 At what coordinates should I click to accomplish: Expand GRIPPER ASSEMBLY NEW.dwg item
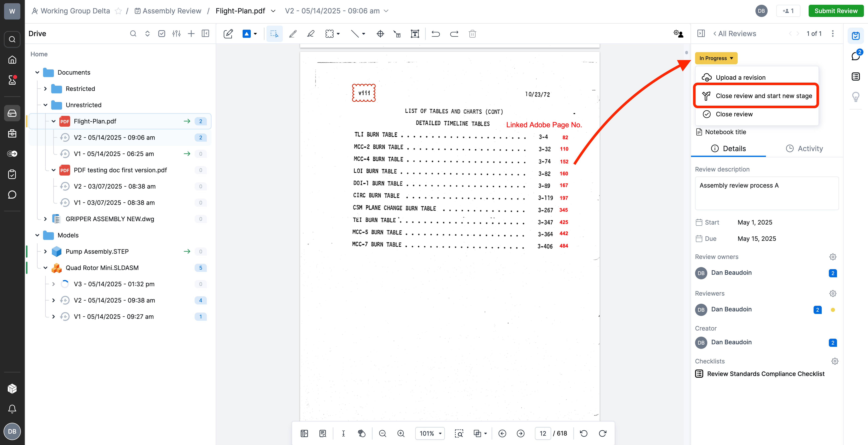tap(45, 219)
